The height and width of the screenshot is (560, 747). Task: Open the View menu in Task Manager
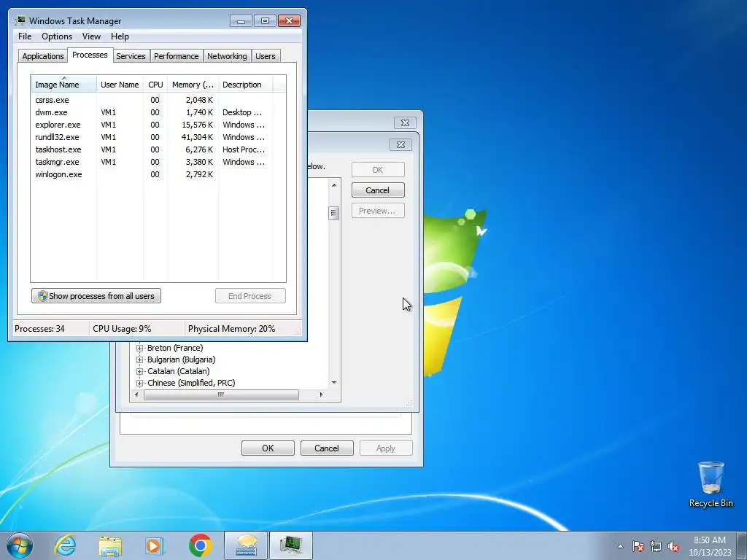(91, 36)
